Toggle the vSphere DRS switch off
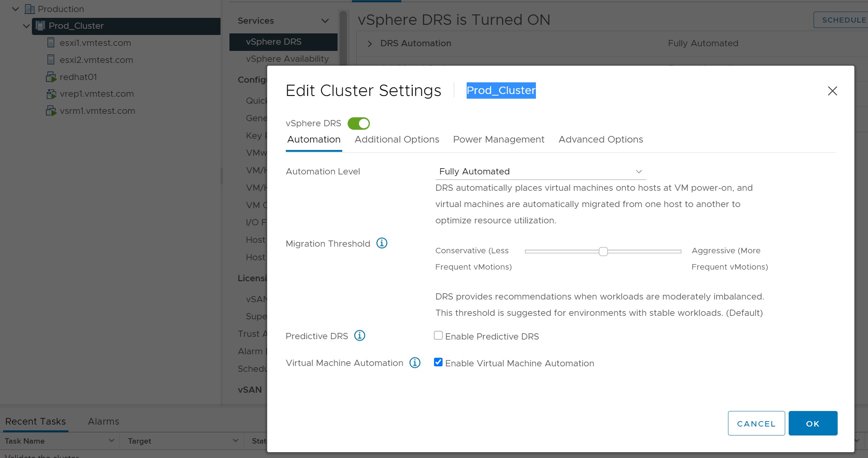This screenshot has width=868, height=458. point(358,124)
